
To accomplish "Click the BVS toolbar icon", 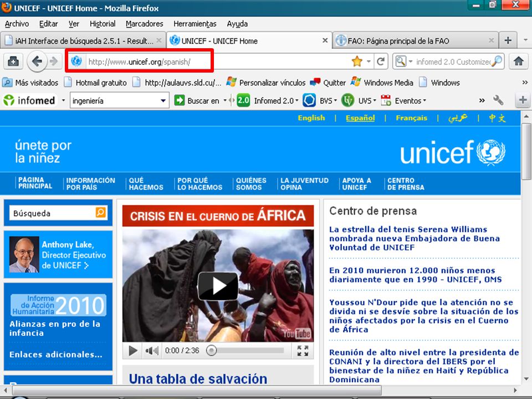I will coord(309,100).
